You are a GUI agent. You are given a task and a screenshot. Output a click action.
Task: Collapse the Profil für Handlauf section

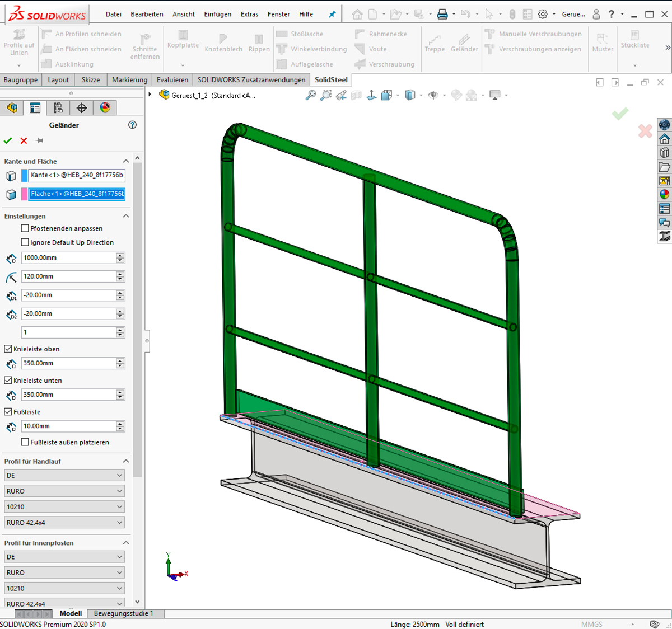126,461
